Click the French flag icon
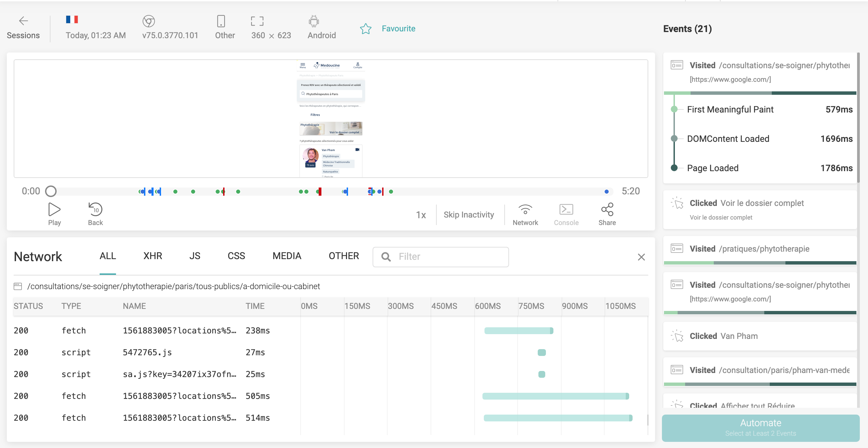The height and width of the screenshot is (448, 868). (x=72, y=19)
